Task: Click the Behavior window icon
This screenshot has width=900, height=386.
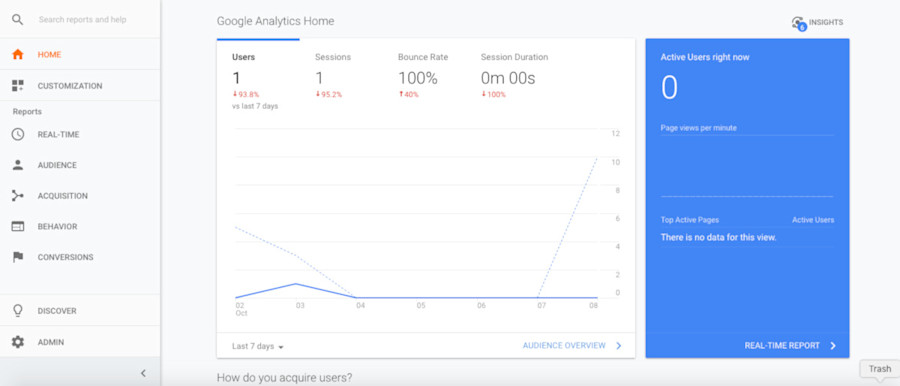Action: click(x=18, y=226)
